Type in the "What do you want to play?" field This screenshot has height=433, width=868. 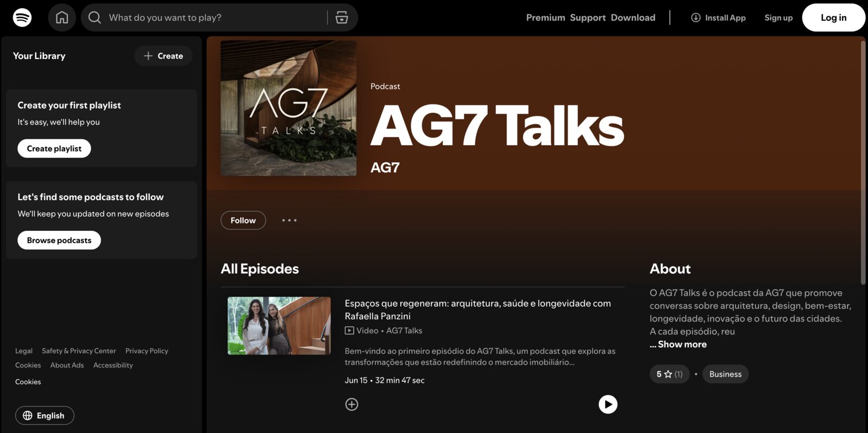[x=215, y=17]
